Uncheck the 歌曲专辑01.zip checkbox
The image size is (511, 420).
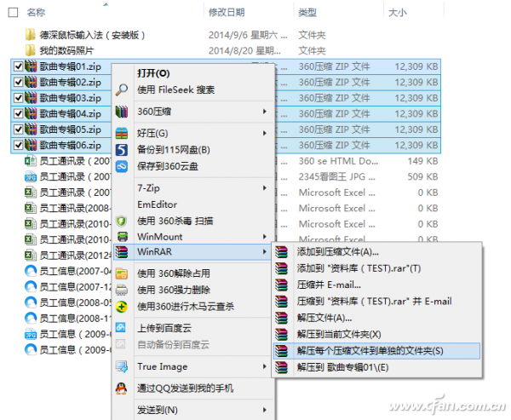[18, 66]
